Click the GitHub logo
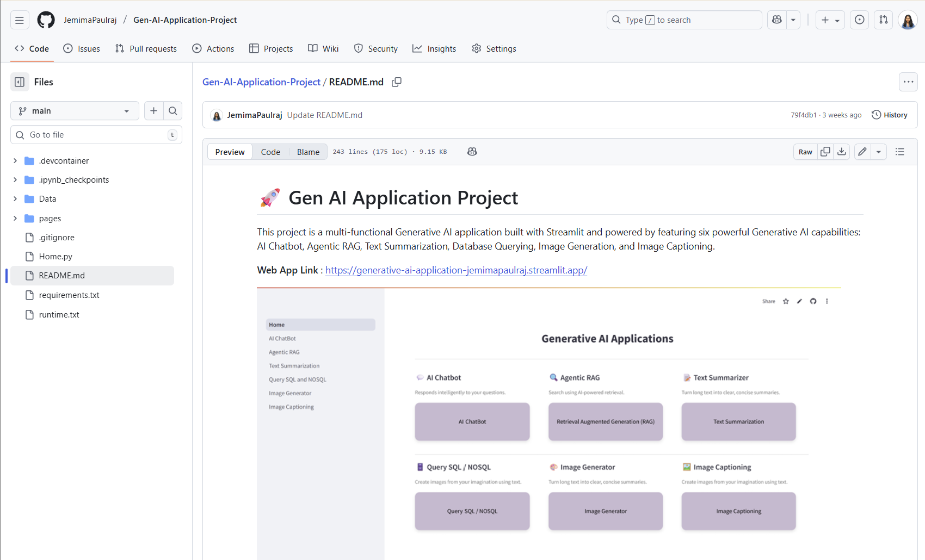925x560 pixels. pyautogui.click(x=46, y=20)
